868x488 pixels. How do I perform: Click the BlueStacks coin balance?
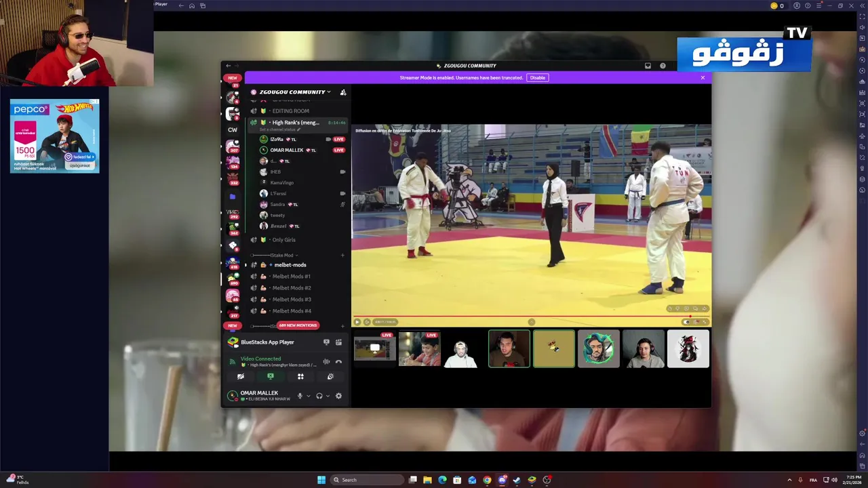[777, 5]
